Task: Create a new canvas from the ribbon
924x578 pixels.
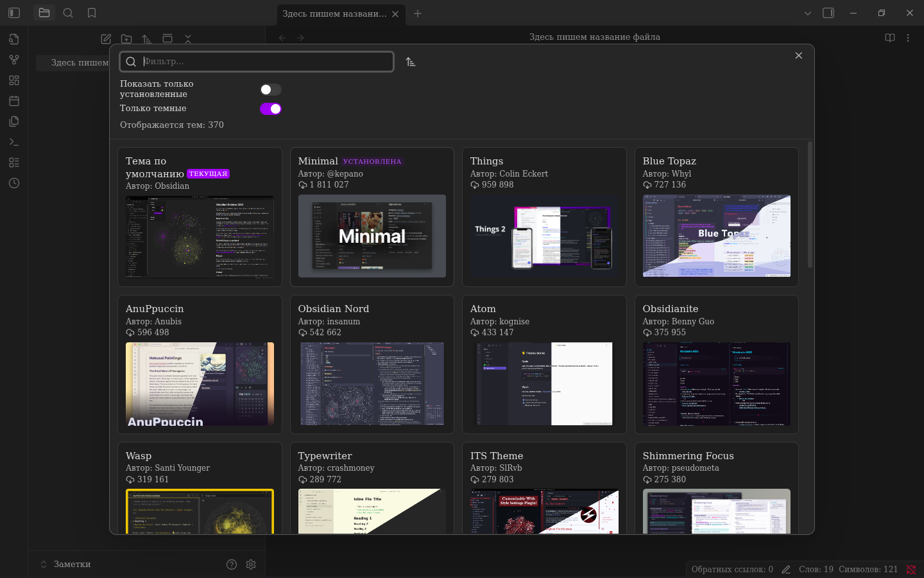Action: pyautogui.click(x=14, y=80)
